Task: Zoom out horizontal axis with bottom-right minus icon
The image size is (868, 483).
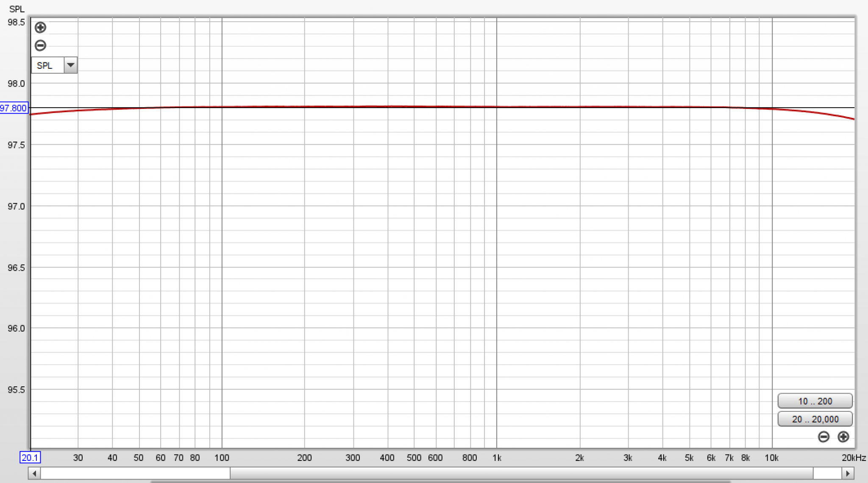Action: coord(823,437)
